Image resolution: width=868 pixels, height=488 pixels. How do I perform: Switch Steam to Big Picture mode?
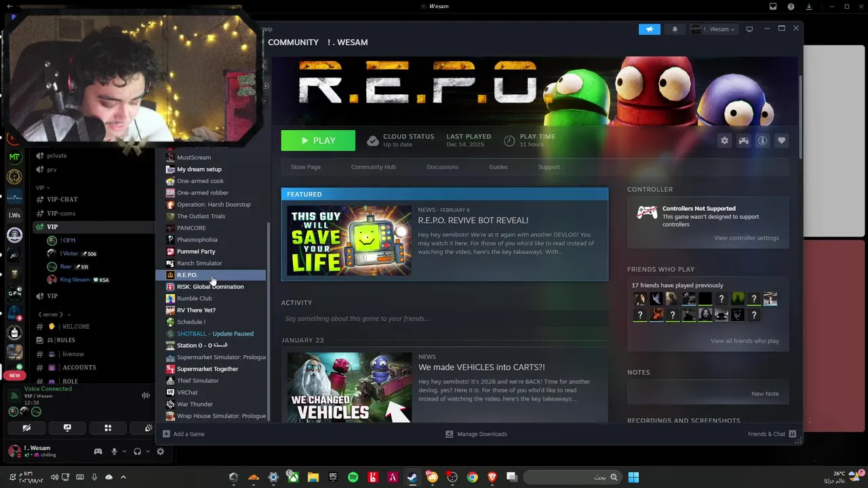point(749,29)
